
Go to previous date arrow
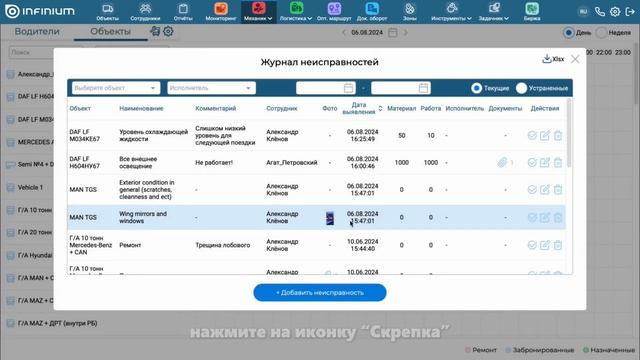[344, 33]
